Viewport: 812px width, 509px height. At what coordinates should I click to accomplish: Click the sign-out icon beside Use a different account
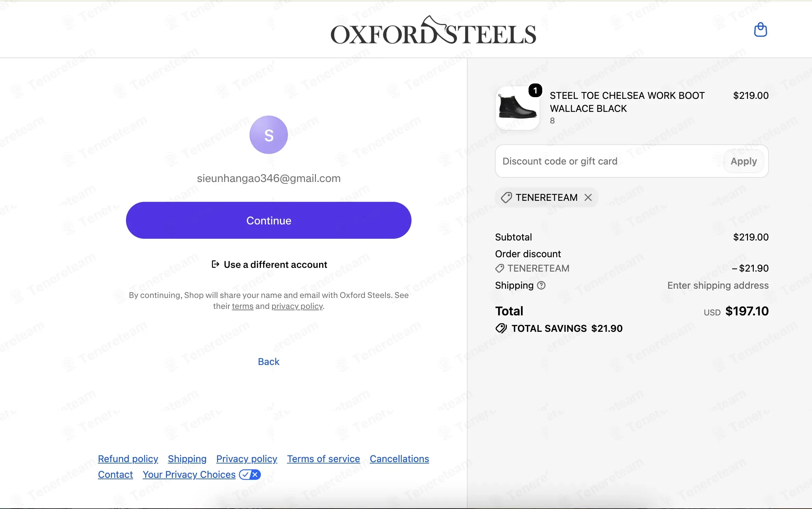coord(215,264)
